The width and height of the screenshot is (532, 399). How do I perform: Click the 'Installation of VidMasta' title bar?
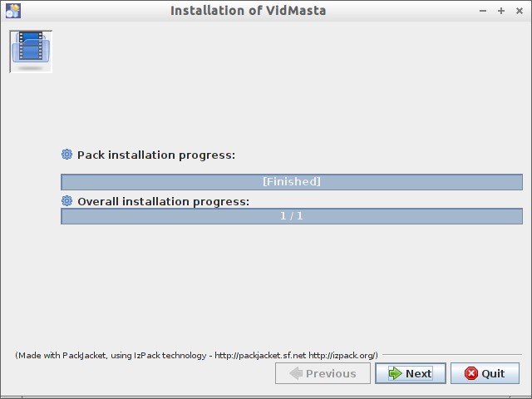(248, 11)
